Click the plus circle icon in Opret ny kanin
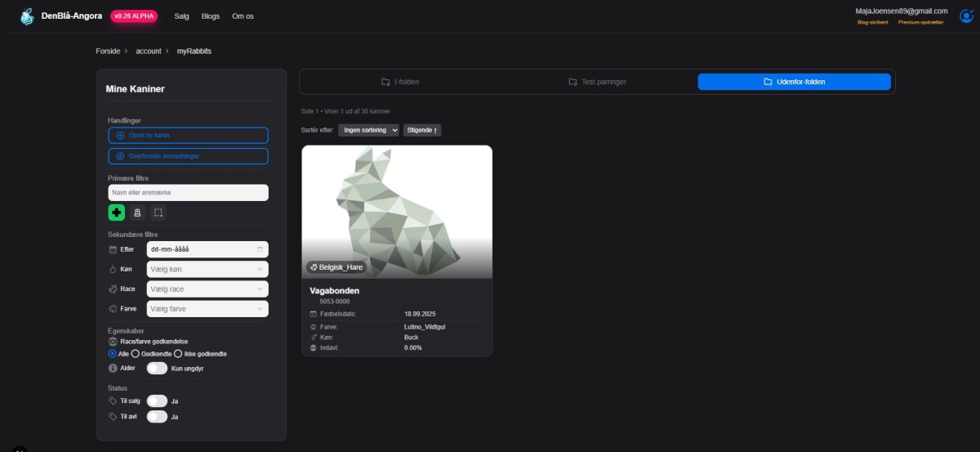 coord(120,136)
